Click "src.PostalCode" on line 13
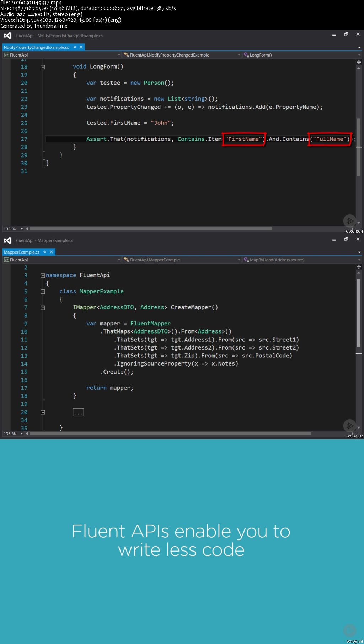 [x=266, y=356]
